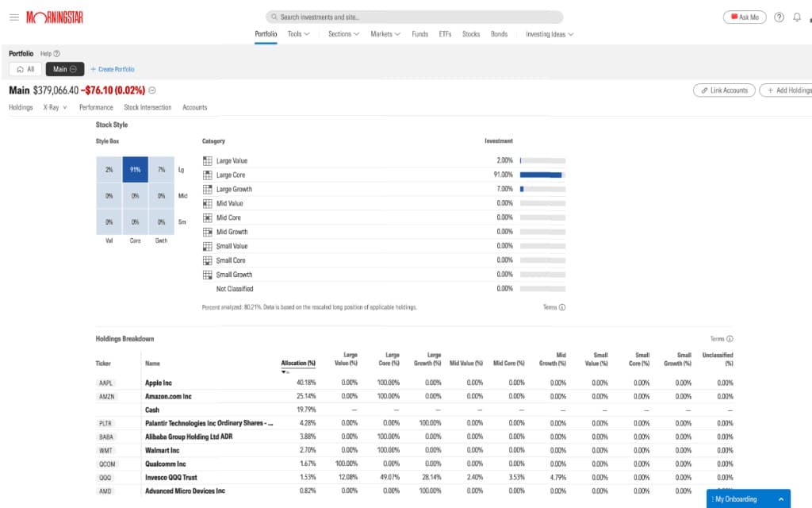Click the Mid Value style box icon
Image resolution: width=812 pixels, height=508 pixels.
[208, 203]
